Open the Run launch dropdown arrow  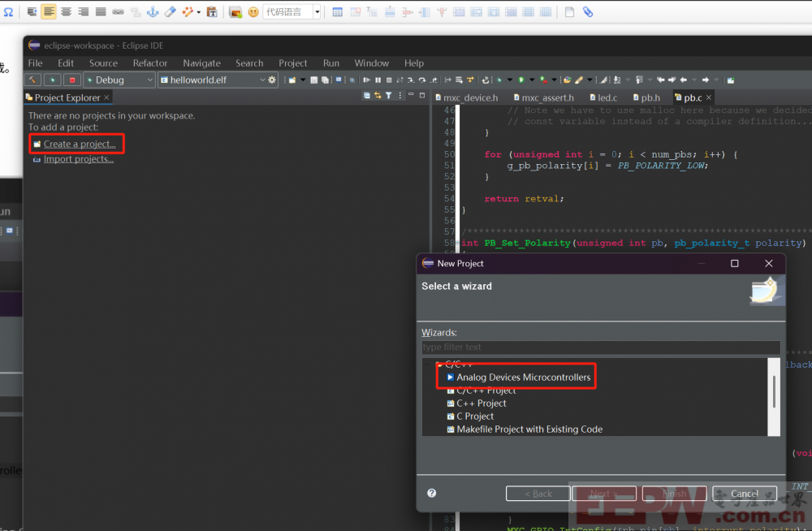(532, 80)
